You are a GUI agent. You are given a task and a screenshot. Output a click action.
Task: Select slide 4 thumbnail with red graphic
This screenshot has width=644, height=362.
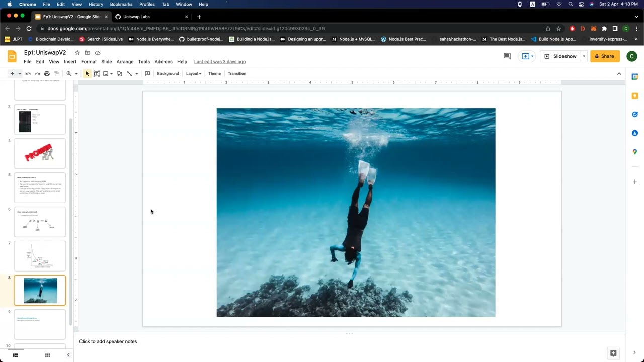point(40,153)
